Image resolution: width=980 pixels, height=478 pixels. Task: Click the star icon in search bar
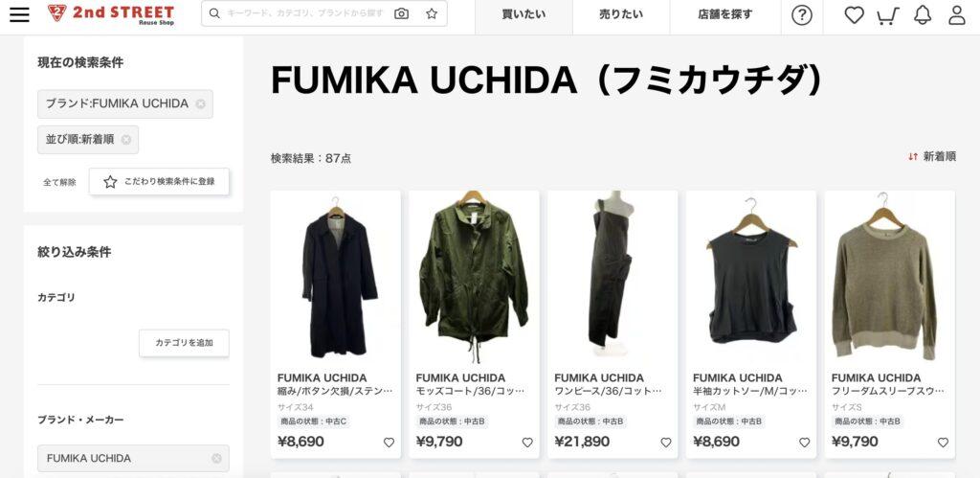[432, 13]
